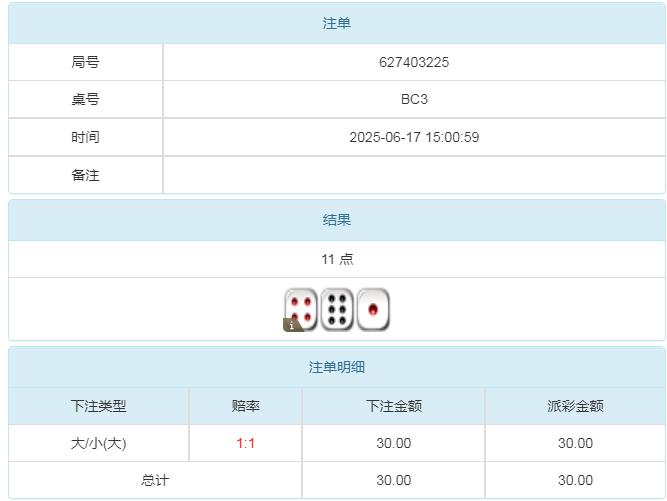This screenshot has height=501, width=667.
Task: Click the small info badge on first dice
Action: (x=291, y=325)
